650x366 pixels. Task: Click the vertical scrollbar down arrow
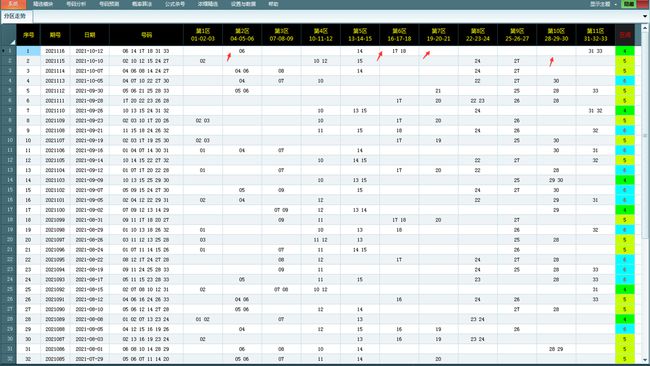(645, 360)
